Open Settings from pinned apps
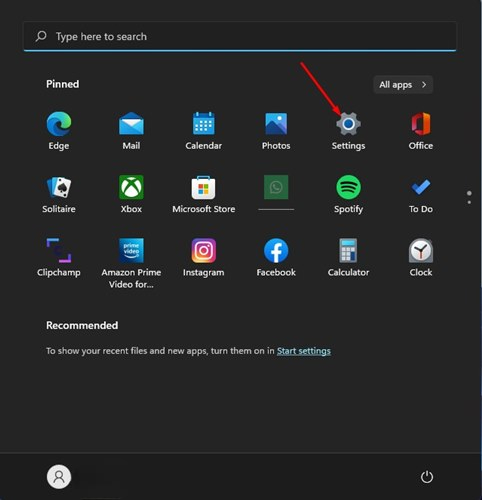This screenshot has height=500, width=482. [348, 131]
